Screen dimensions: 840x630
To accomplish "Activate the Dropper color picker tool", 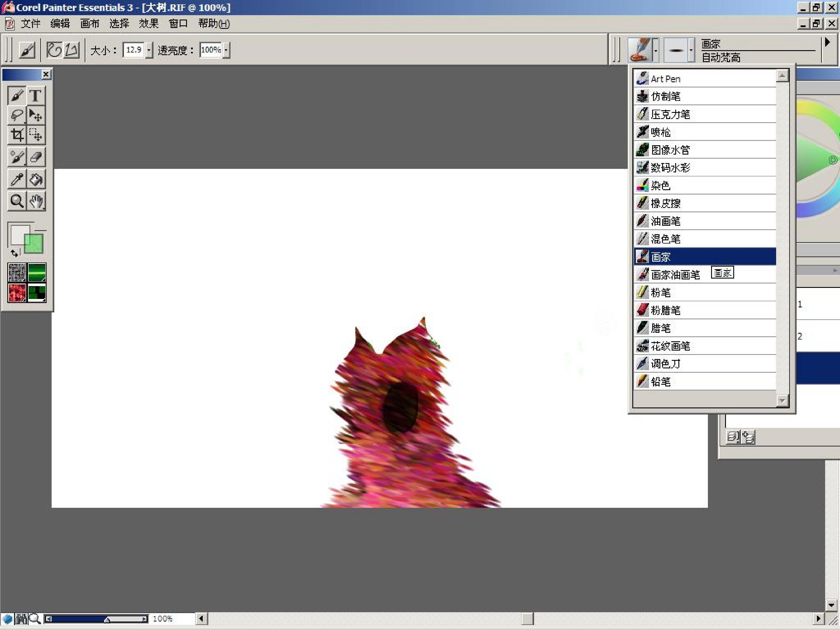I will 17,179.
